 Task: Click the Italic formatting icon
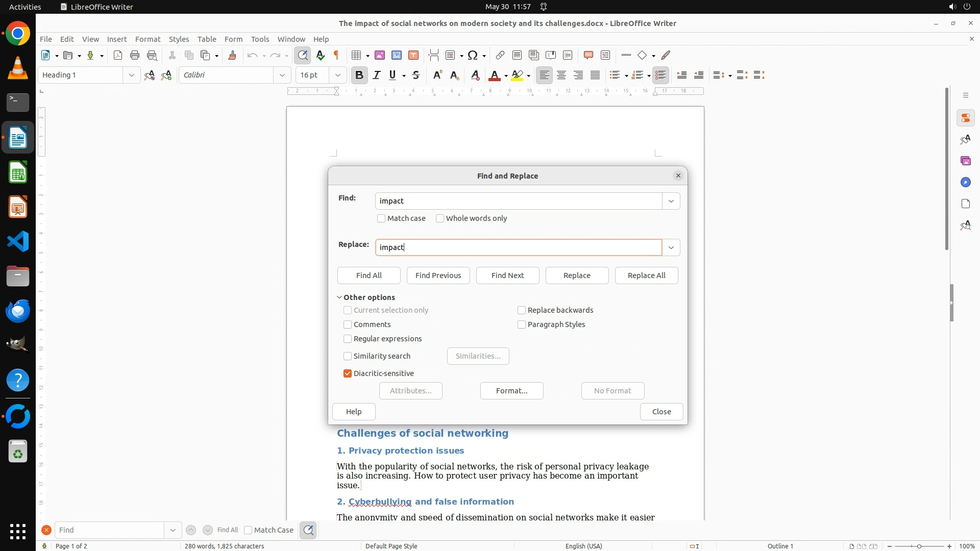(377, 75)
